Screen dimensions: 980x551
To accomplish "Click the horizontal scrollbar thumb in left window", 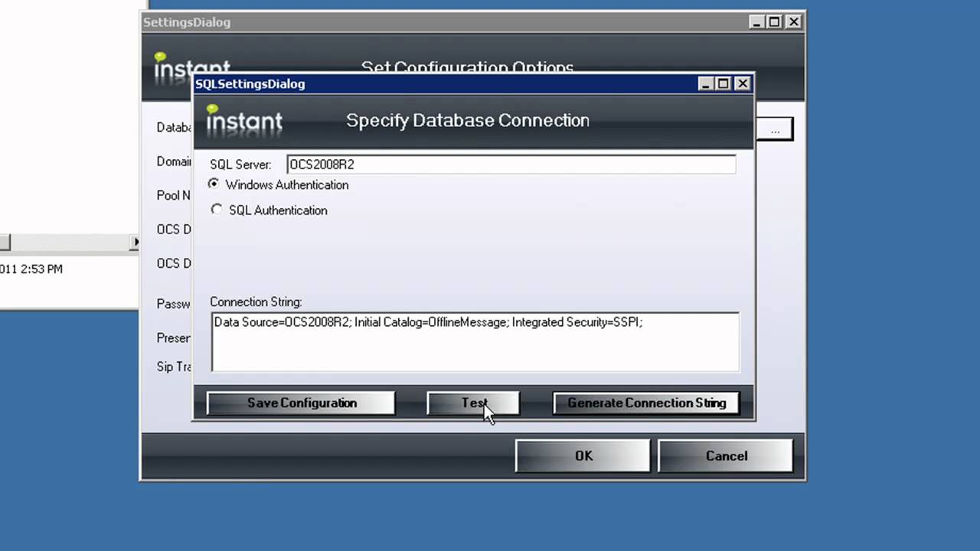I will tap(5, 243).
